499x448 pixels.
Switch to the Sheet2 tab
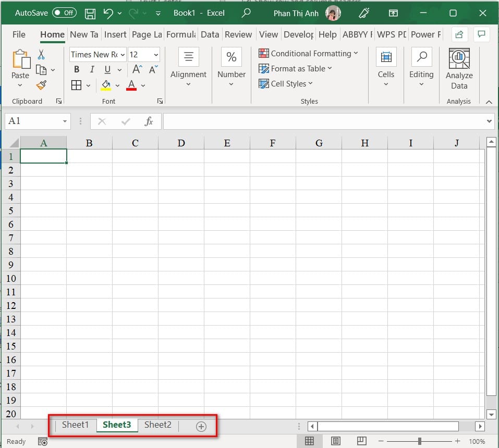[x=158, y=425]
